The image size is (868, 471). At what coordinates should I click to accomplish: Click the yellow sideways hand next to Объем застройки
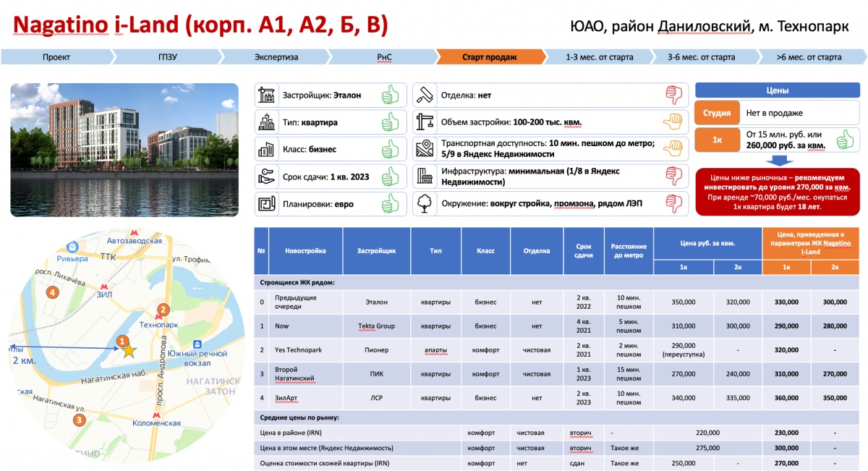tap(673, 122)
